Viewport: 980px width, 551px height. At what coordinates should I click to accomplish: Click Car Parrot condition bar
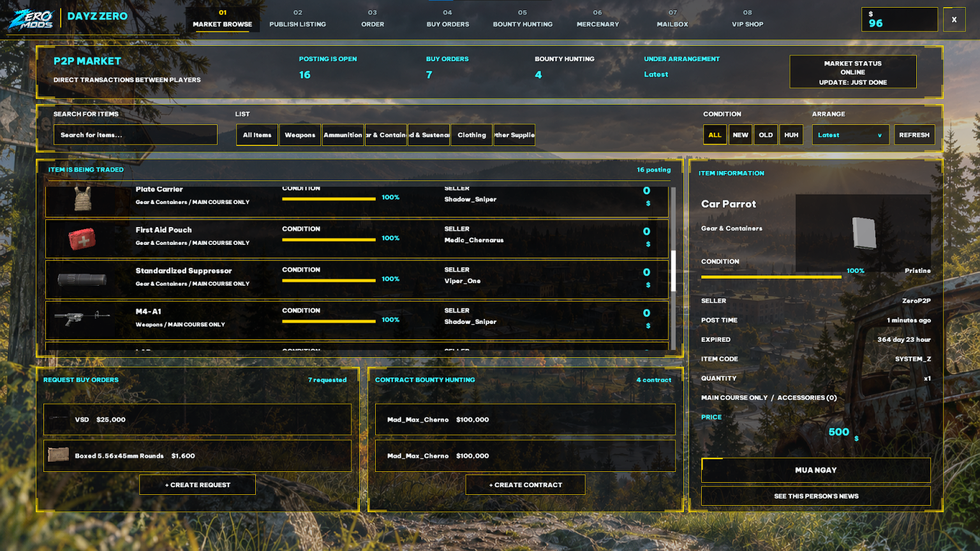pos(771,277)
